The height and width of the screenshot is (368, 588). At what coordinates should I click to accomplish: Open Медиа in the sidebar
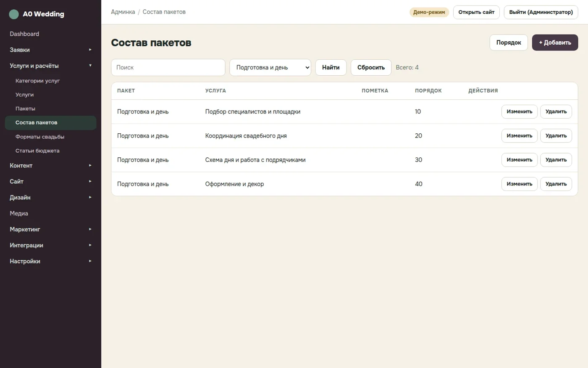[50, 214]
